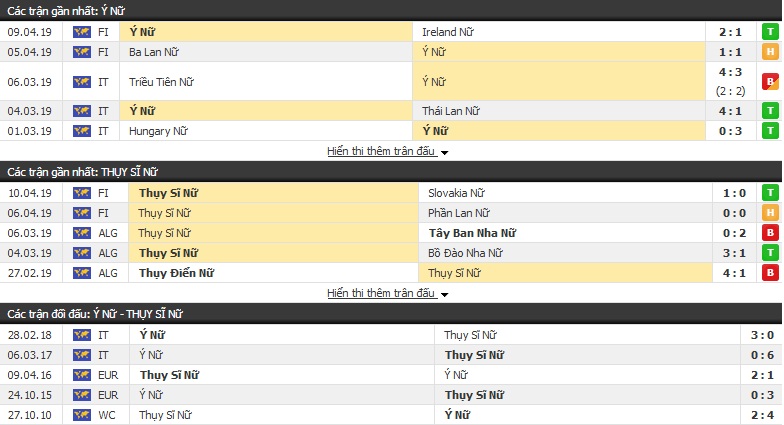Click the green T badge for Ý Nữ vs Ireland Nữ
The width and height of the screenshot is (784, 425).
click(x=770, y=32)
